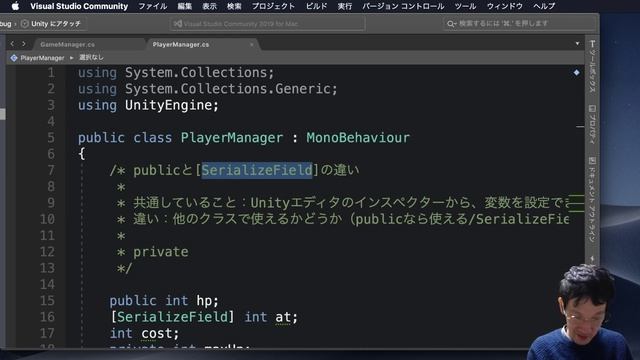Click UnityEngine in the using statement
640x360 pixels.
click(168, 105)
